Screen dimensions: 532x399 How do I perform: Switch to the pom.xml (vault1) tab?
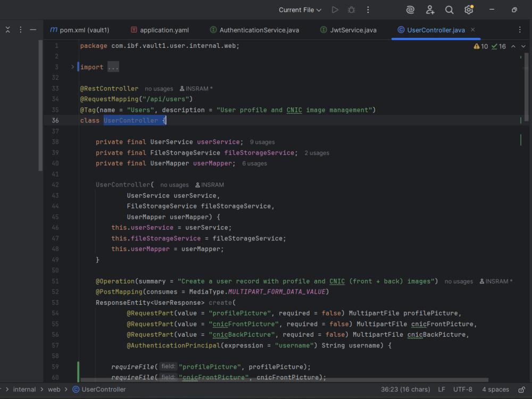coord(80,30)
